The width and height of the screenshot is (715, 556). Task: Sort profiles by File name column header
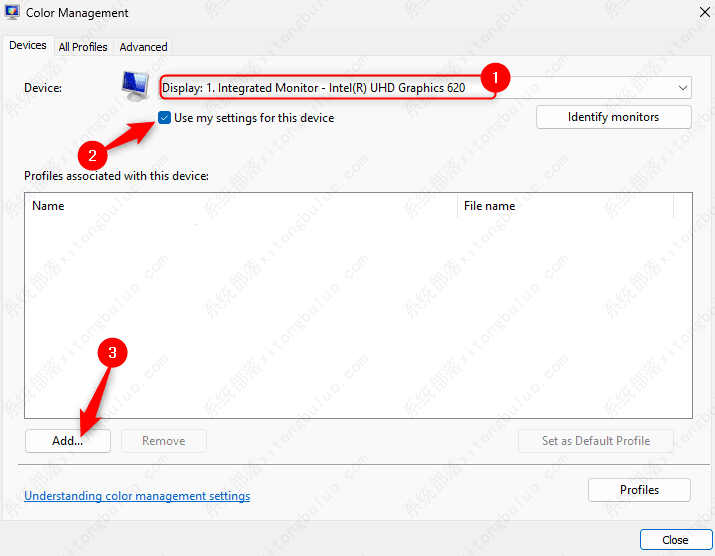click(x=565, y=206)
